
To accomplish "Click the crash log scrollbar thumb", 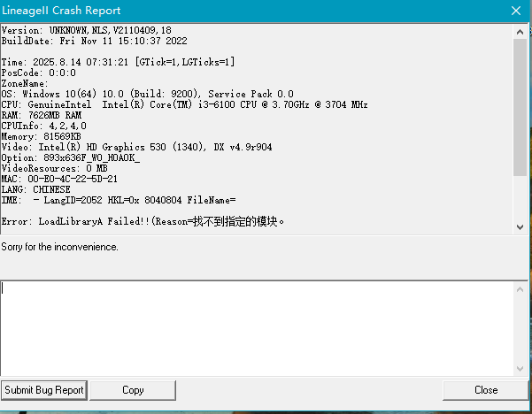I will [x=521, y=106].
